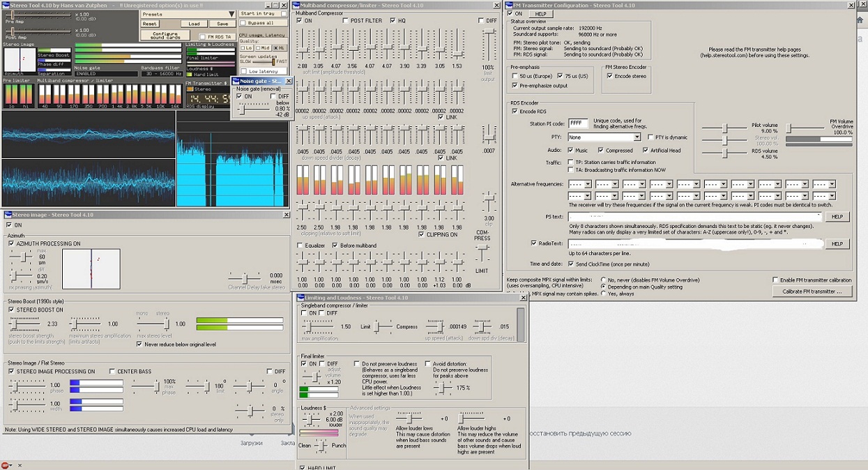Click the Noise gate window title icon
868x470 pixels.
[236, 82]
